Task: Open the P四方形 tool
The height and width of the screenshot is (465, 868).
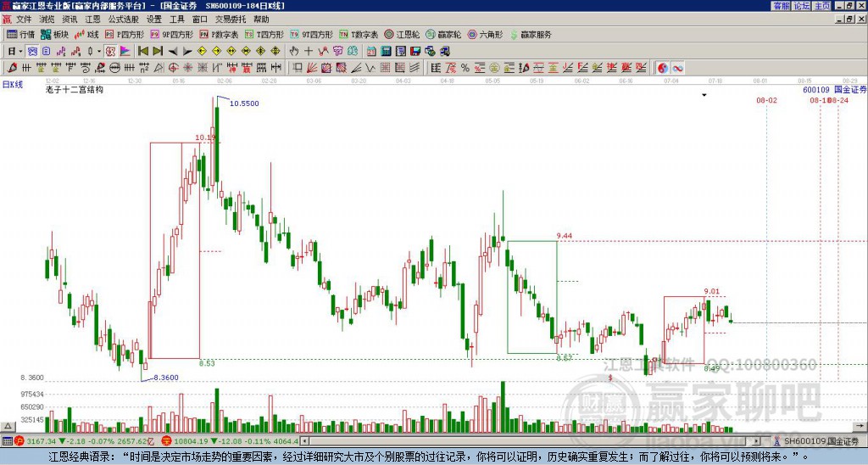Action: (125, 34)
